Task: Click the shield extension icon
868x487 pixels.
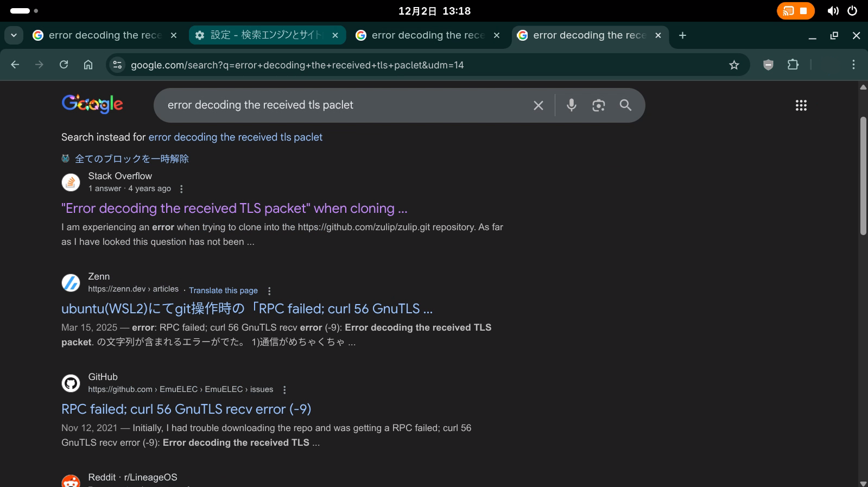Action: 768,65
